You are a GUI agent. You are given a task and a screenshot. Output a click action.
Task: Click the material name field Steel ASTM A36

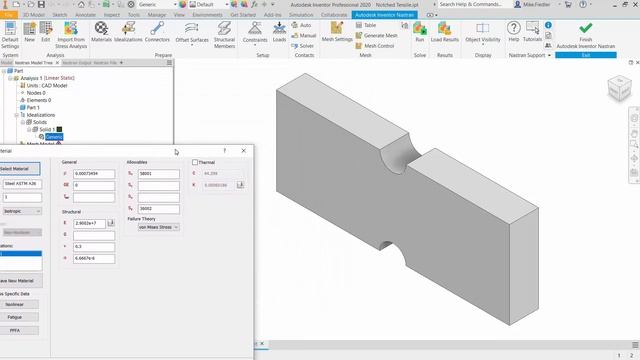22,184
